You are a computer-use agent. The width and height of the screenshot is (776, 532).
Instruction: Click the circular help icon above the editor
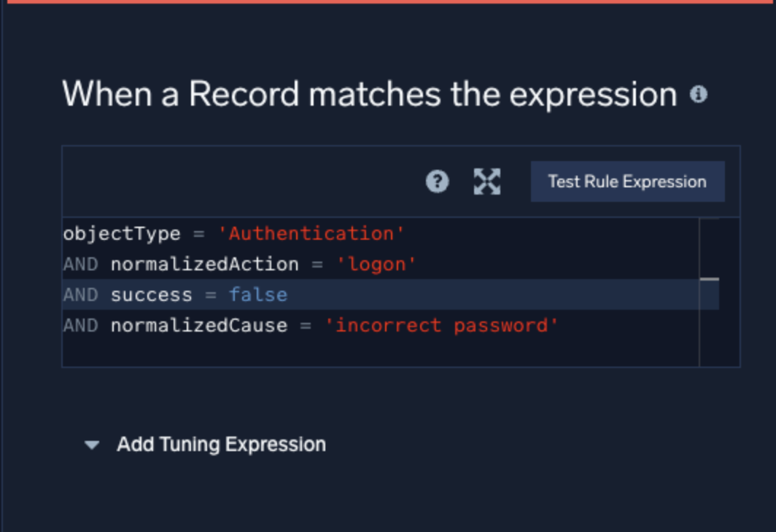tap(436, 181)
